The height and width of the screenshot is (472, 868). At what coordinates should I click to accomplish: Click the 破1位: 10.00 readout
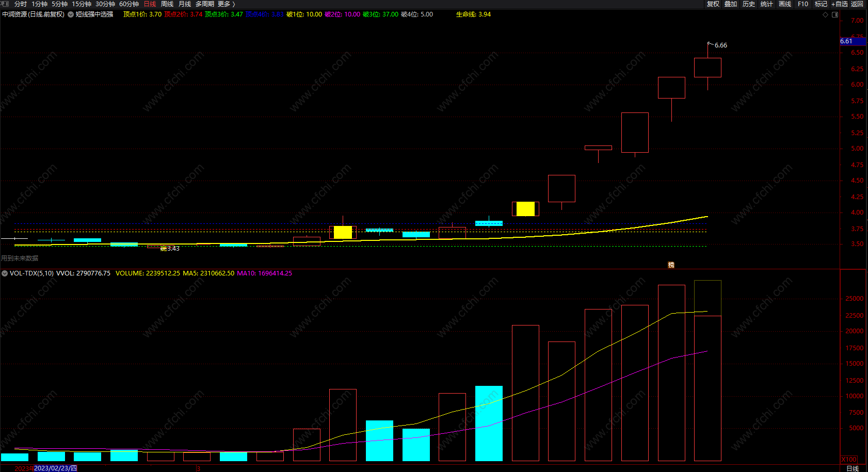click(304, 14)
